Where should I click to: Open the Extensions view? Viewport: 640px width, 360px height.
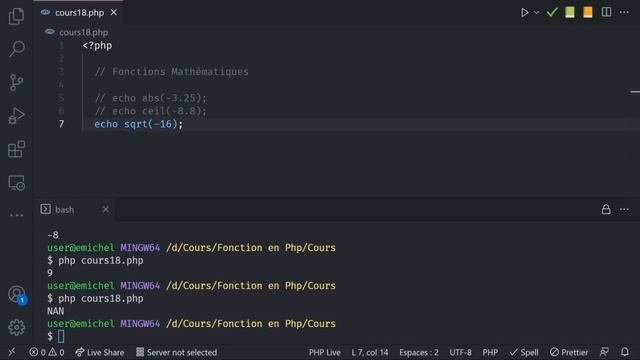16,149
